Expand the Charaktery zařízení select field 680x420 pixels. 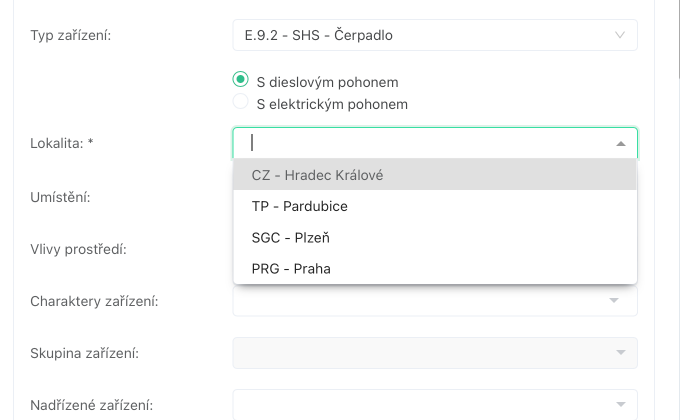point(420,300)
